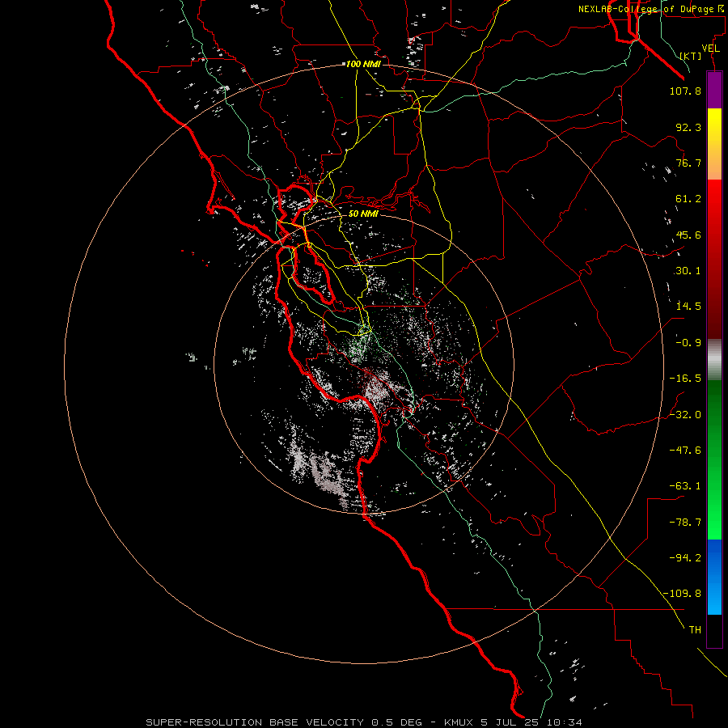Viewport: 728px width, 728px height.
Task: Click the -94.2 legend value
Action: click(685, 558)
